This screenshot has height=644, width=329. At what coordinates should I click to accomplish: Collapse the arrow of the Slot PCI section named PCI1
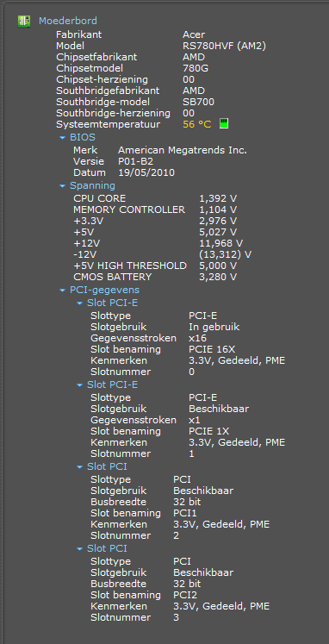[79, 467]
